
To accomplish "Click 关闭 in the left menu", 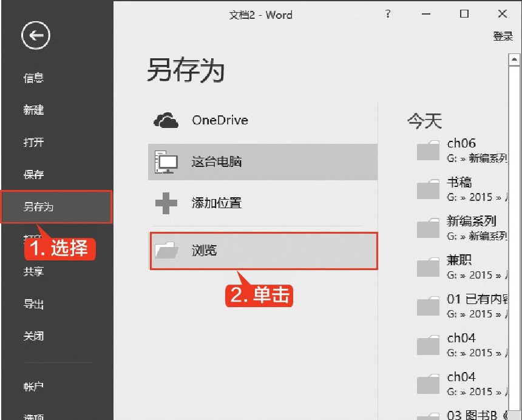I will coord(34,336).
